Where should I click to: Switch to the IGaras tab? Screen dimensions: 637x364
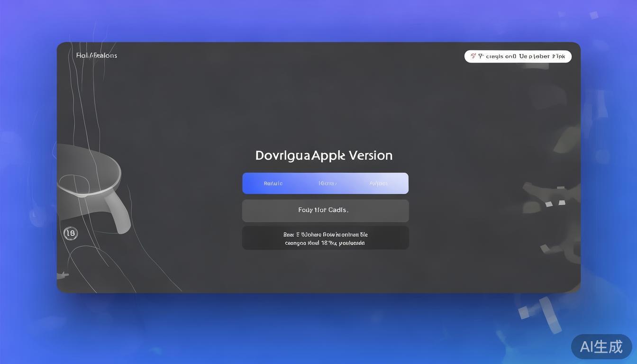coord(328,183)
